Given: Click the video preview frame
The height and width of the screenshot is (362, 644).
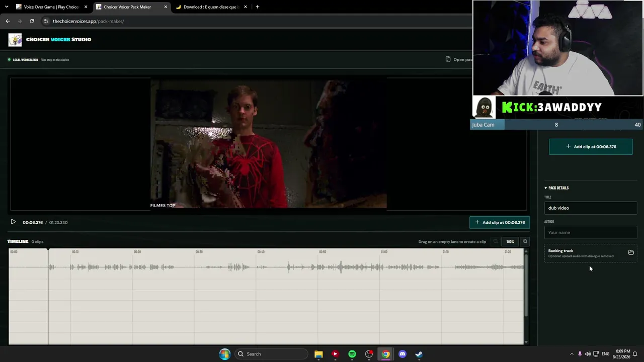Looking at the screenshot, I should pos(268,144).
